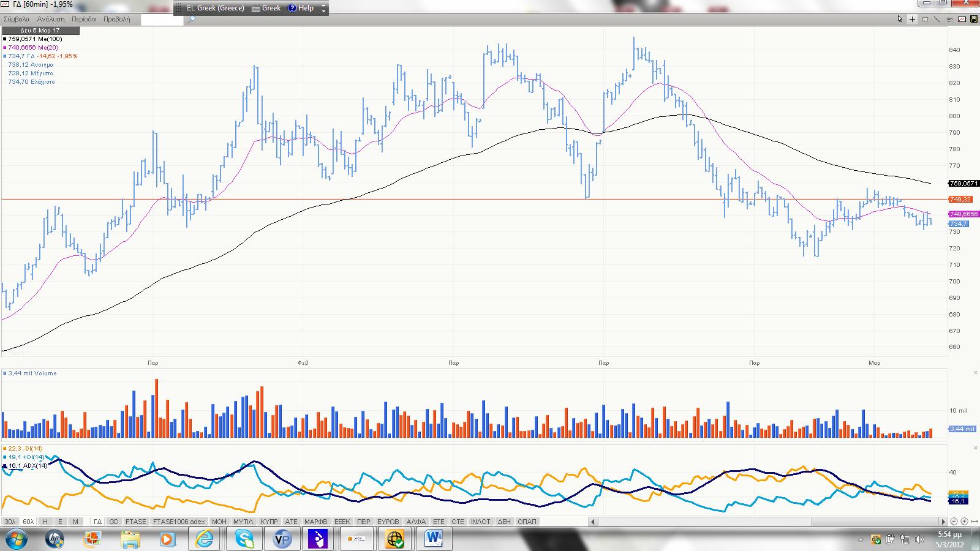This screenshot has height=551, width=980.
Task: Click the magnifier search icon
Action: tap(191, 19)
